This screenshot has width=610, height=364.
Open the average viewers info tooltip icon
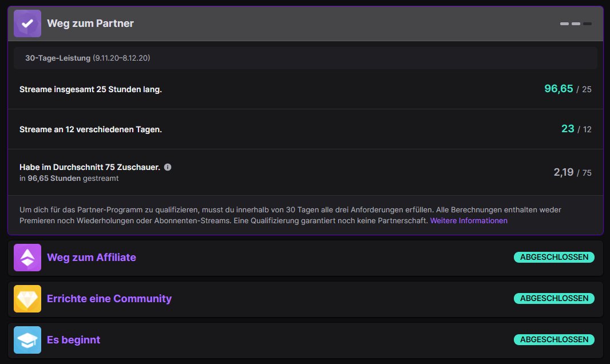(168, 167)
